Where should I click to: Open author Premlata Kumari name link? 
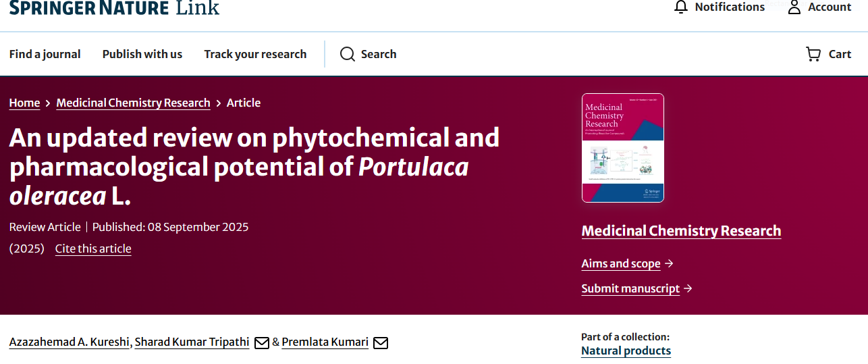tap(325, 342)
